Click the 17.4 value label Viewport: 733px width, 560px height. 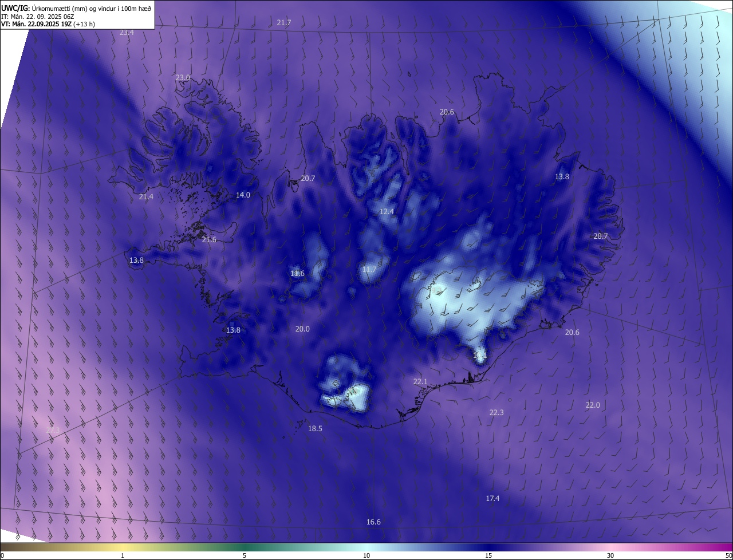492,499
